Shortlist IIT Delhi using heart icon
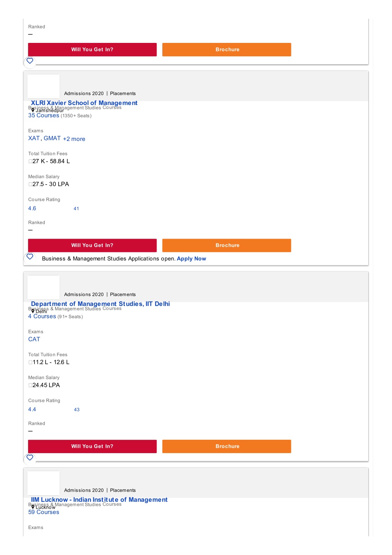This screenshot has width=392, height=555. [x=30, y=458]
